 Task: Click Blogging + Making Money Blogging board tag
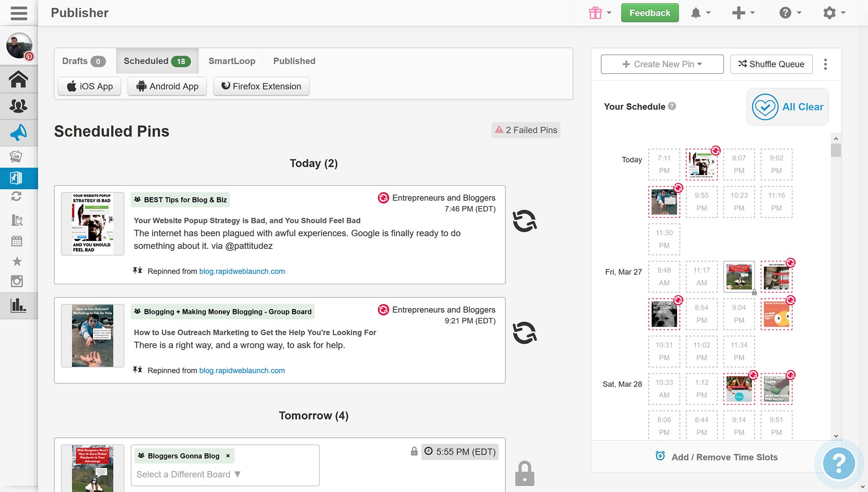click(x=223, y=312)
